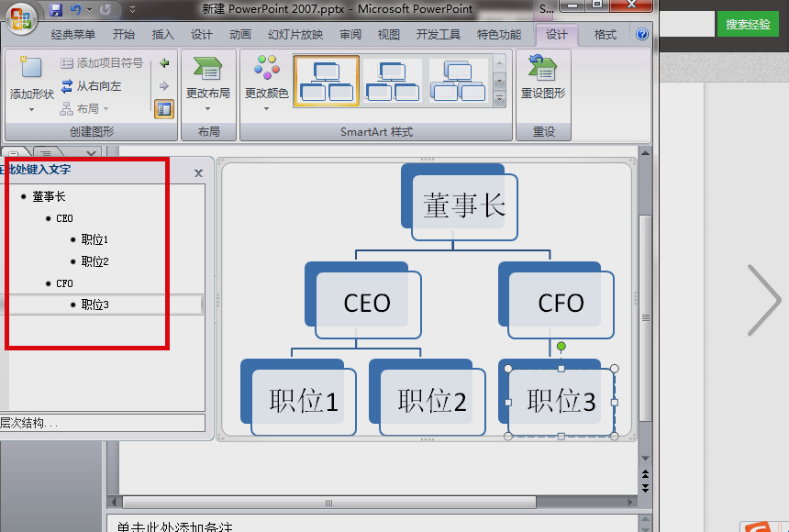Expand the 添加形状 dropdown arrow

[31, 109]
